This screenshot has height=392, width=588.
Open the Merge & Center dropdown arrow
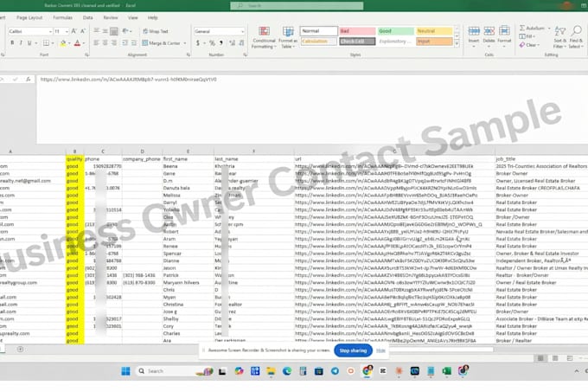pos(185,43)
